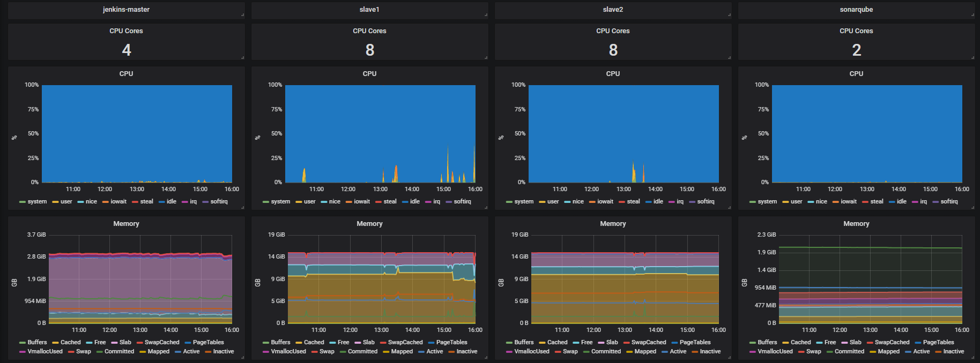
Task: Toggle 'idle' series in jenkins-master CPU legend
Action: (172, 202)
